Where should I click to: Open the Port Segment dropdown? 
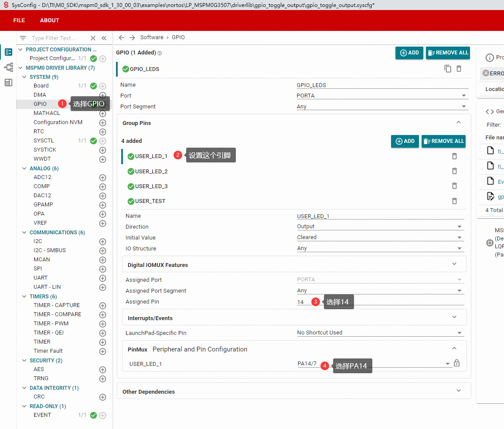[382, 107]
